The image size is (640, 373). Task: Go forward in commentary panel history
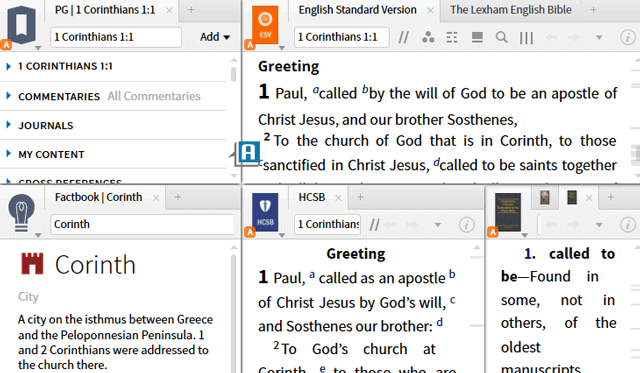point(573,224)
